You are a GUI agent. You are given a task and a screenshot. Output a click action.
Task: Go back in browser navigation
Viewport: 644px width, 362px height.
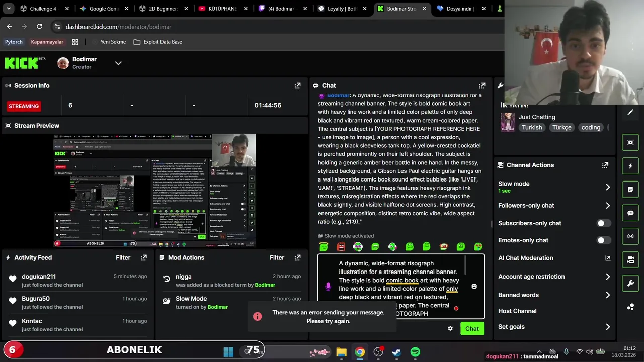point(9,27)
